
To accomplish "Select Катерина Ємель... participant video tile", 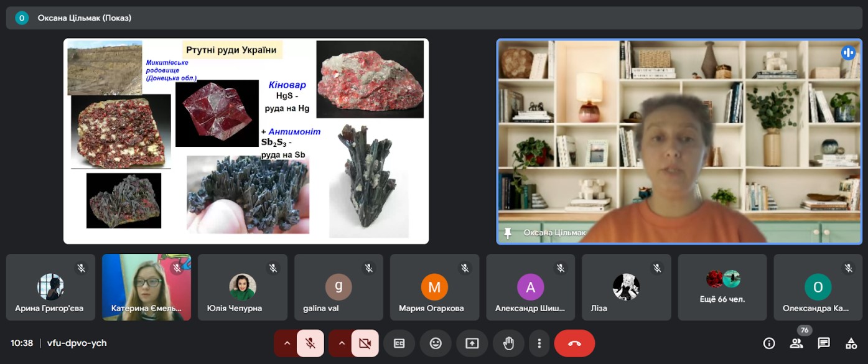I will (146, 287).
